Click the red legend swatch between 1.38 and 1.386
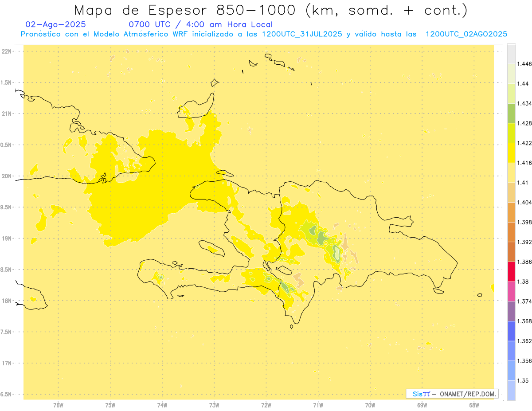Screen dimensions: 532x411 (x=511, y=272)
